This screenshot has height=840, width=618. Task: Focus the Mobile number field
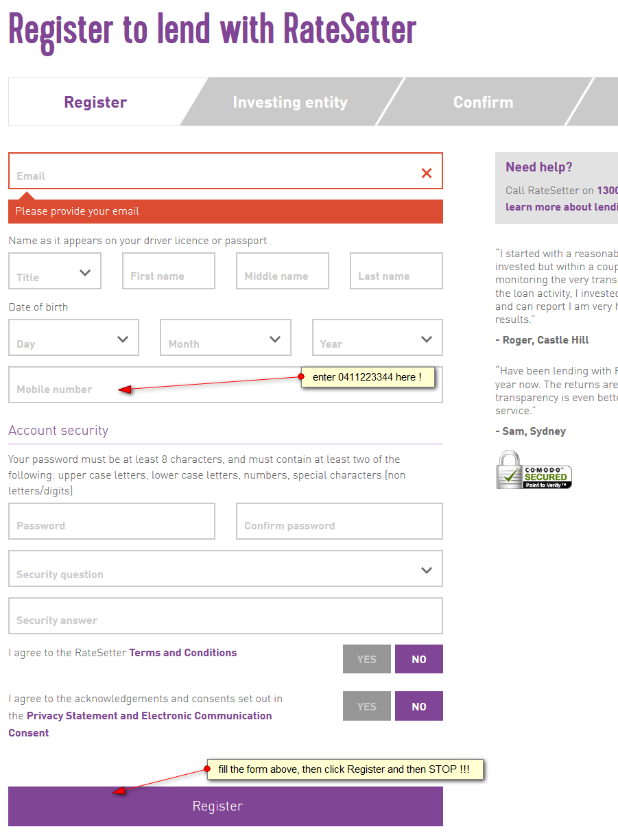pyautogui.click(x=226, y=385)
